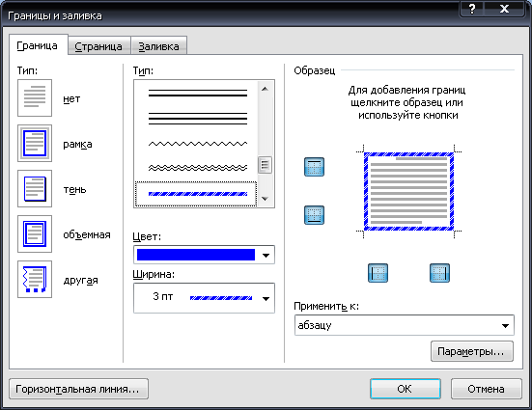
Task: Toggle the left border button in preview
Action: [x=378, y=273]
